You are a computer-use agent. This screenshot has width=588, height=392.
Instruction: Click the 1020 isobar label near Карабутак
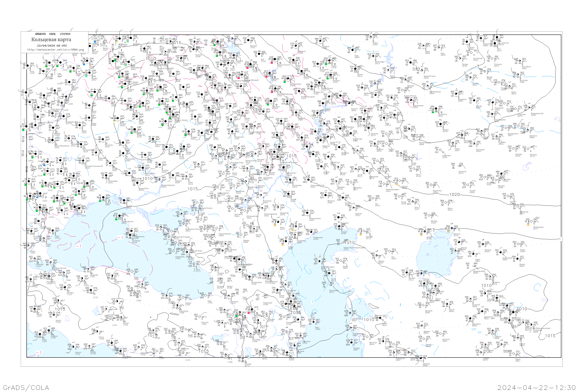coord(454,194)
